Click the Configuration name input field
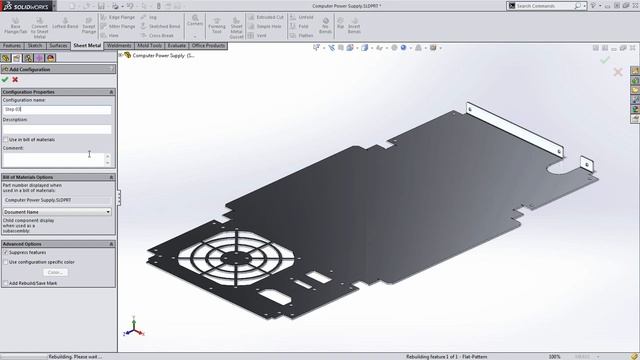The image size is (640, 360). click(57, 109)
